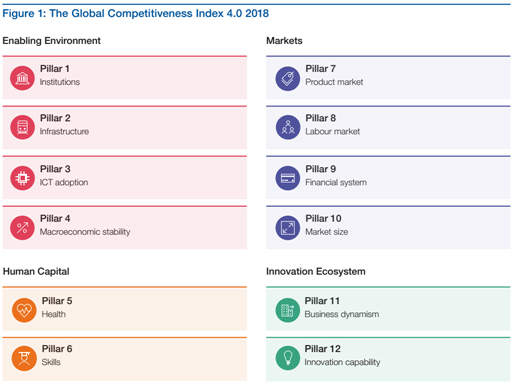The image size is (516, 389).
Task: Click the Product market tag icon
Action: [x=288, y=78]
